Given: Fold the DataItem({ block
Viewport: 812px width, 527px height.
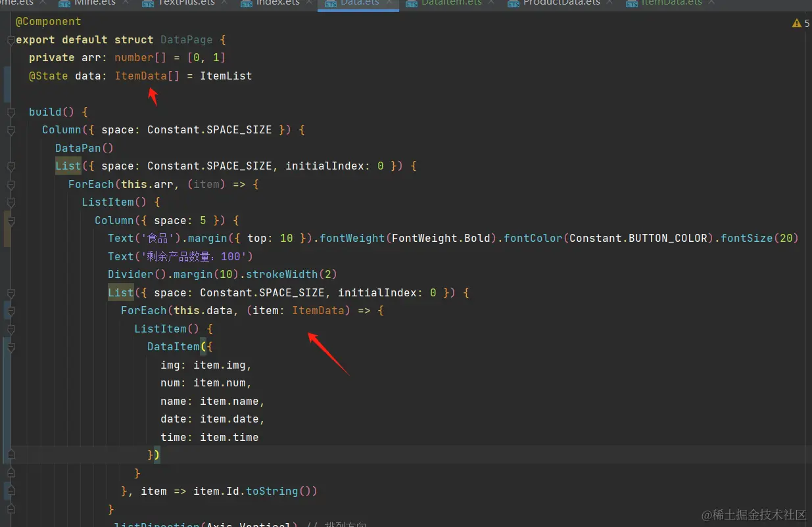Looking at the screenshot, I should [x=10, y=347].
